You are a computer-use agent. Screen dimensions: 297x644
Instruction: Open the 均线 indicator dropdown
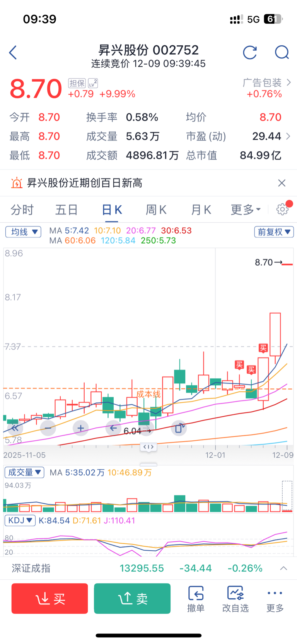23,232
